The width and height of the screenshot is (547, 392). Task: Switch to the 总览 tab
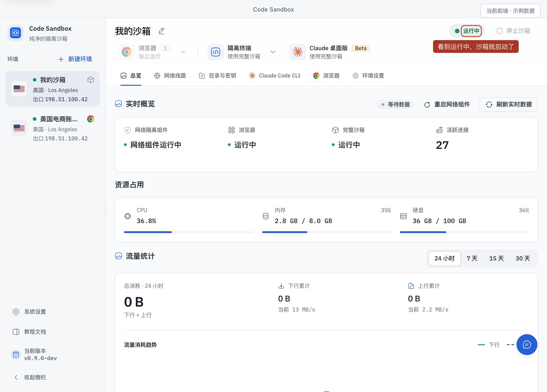tap(131, 76)
